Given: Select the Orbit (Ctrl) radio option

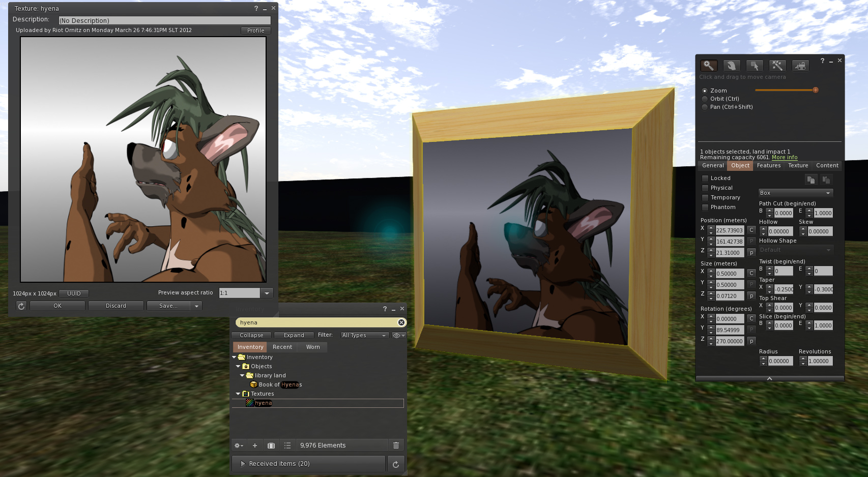Looking at the screenshot, I should click(x=705, y=99).
